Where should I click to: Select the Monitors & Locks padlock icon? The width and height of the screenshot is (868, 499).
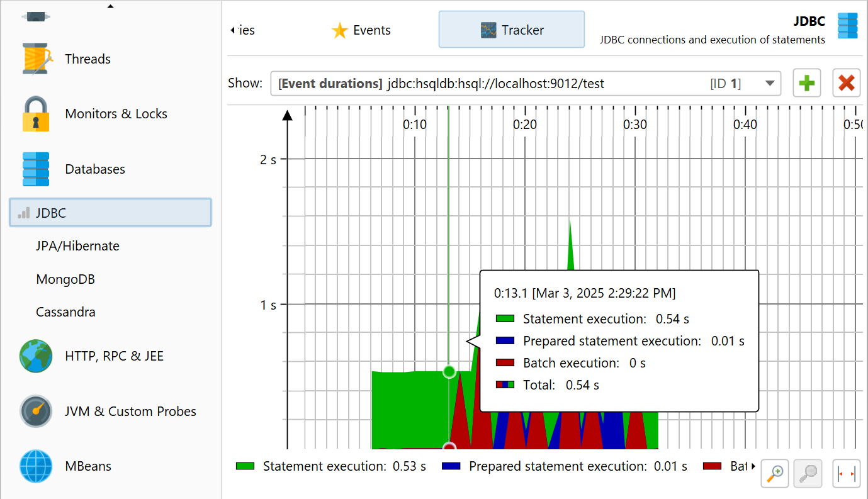pos(36,114)
